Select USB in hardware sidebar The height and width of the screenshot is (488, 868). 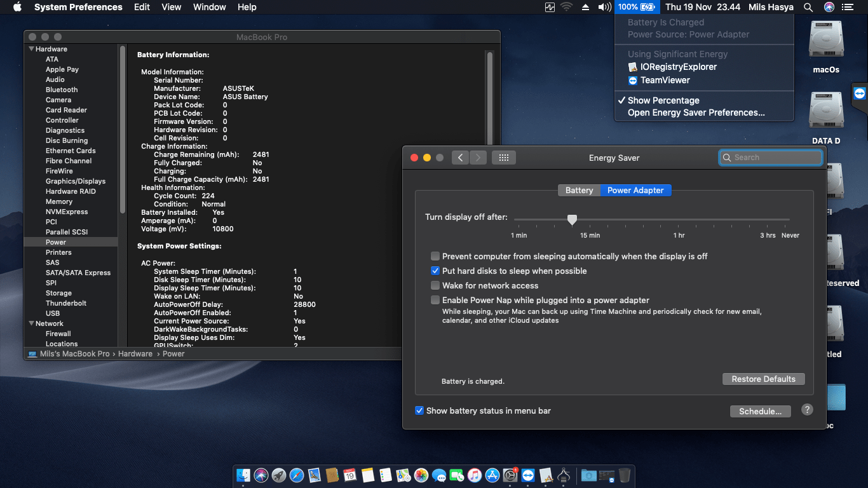click(x=53, y=313)
